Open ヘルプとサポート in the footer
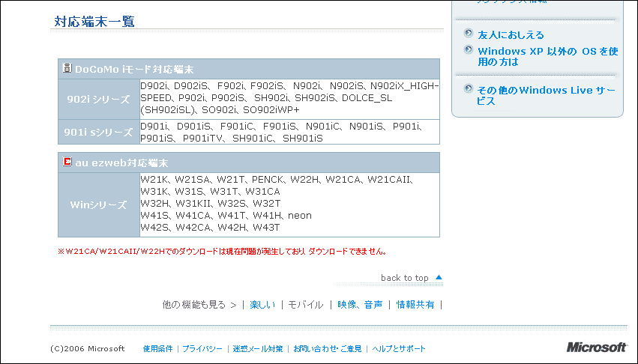Image resolution: width=638 pixels, height=364 pixels. (x=399, y=349)
